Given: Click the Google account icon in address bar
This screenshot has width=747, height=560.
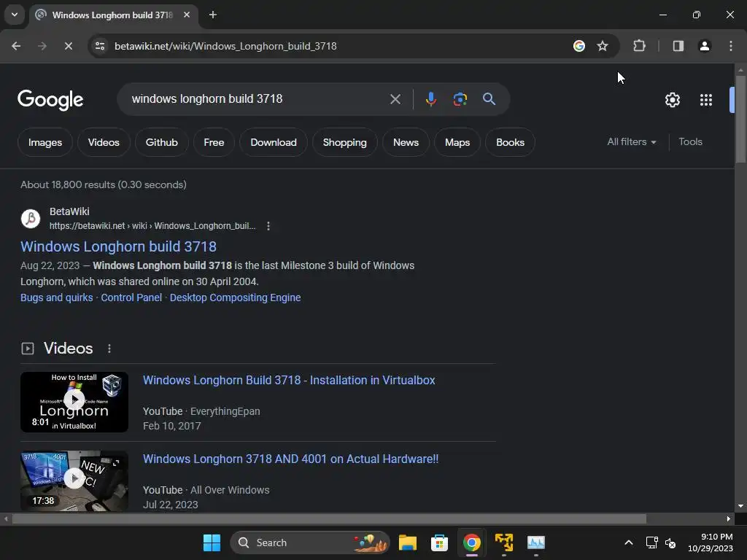Looking at the screenshot, I should (578, 46).
